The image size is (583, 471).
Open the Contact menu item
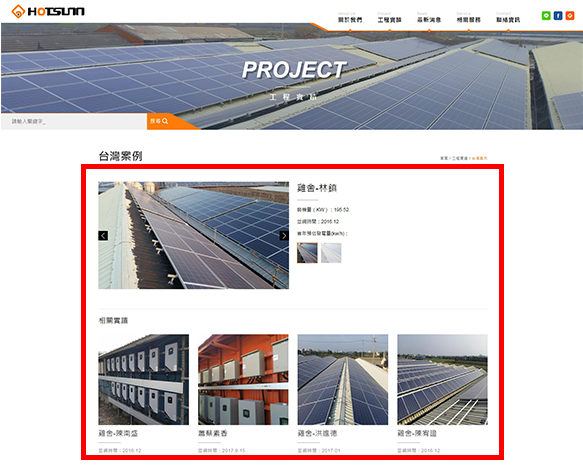508,18
